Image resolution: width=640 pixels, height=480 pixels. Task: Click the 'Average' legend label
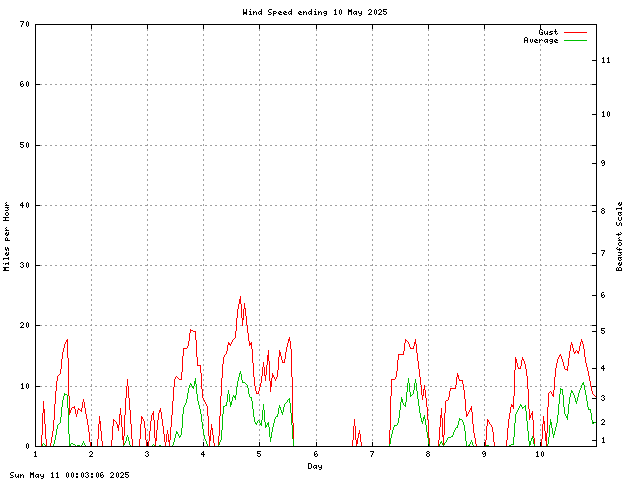pos(540,40)
